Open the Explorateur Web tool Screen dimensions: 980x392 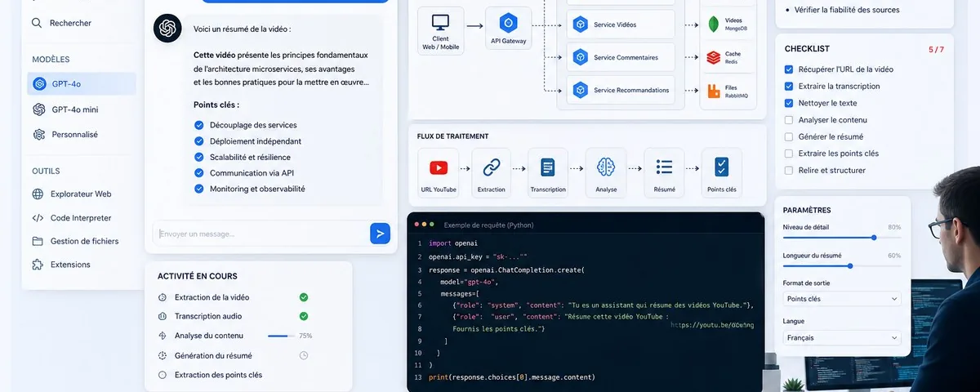coord(79,194)
